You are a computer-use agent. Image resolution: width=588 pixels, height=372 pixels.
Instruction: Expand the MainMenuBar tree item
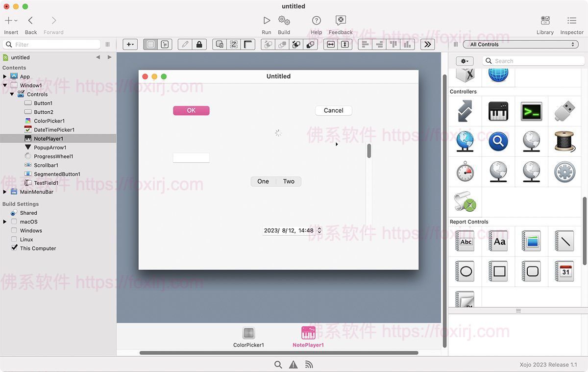point(5,192)
